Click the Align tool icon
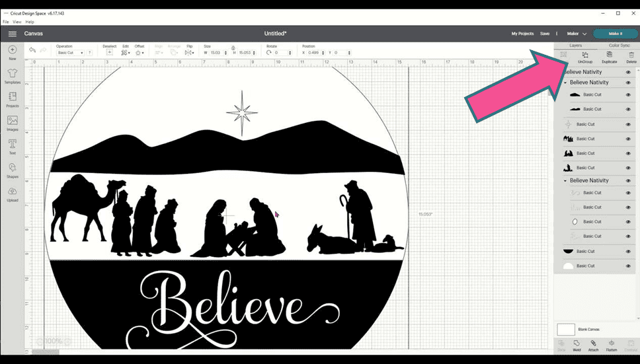 tap(159, 53)
